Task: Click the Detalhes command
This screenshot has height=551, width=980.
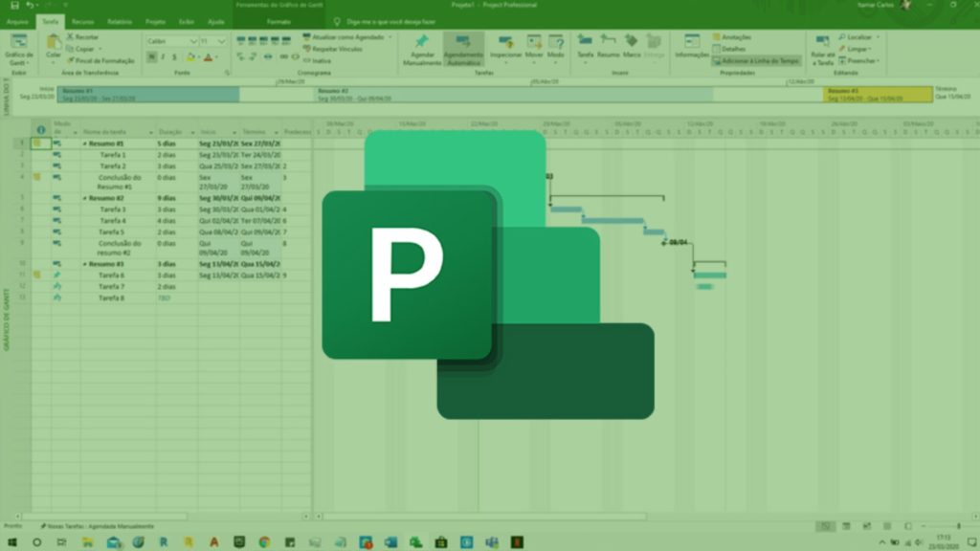Action: point(729,49)
